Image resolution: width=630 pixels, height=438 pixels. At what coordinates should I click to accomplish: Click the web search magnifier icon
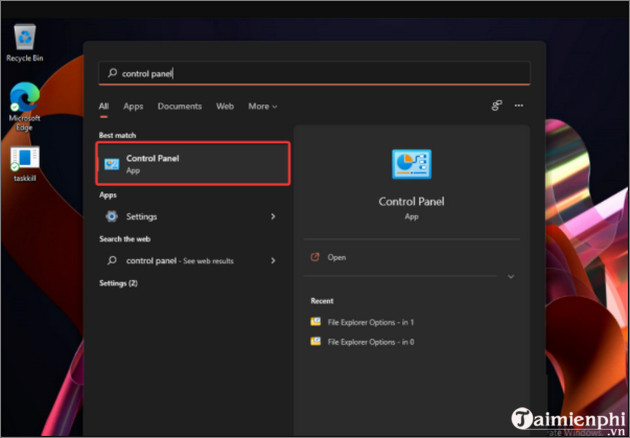coord(112,260)
